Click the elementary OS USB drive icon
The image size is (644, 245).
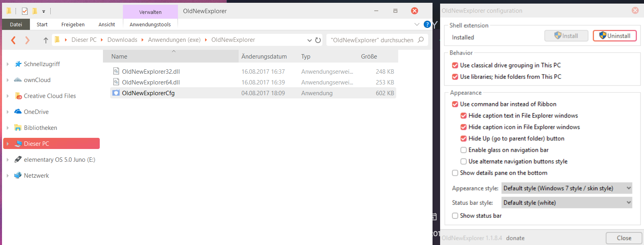point(18,159)
